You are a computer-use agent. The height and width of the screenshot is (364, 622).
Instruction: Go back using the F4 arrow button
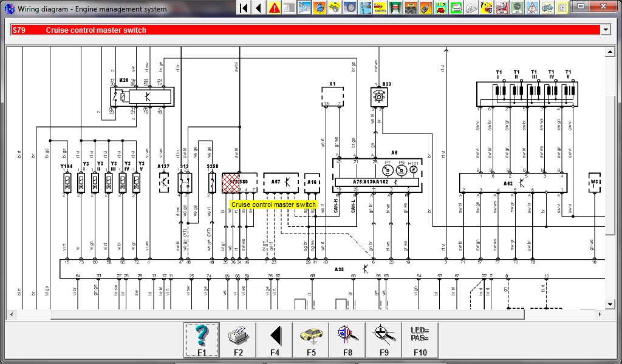275,340
